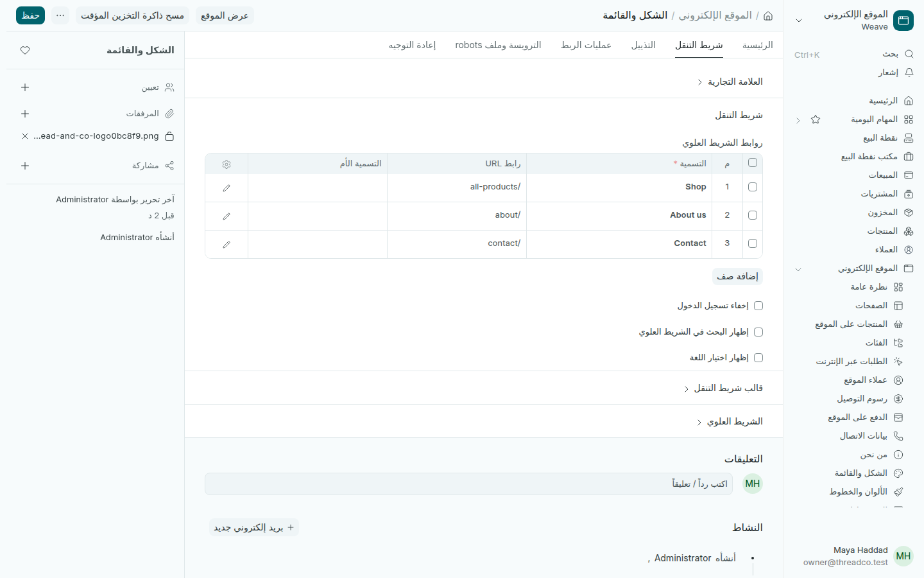Enable the إظهار اختيار اللغة checkbox
Image resolution: width=924 pixels, height=578 pixels.
(x=758, y=358)
